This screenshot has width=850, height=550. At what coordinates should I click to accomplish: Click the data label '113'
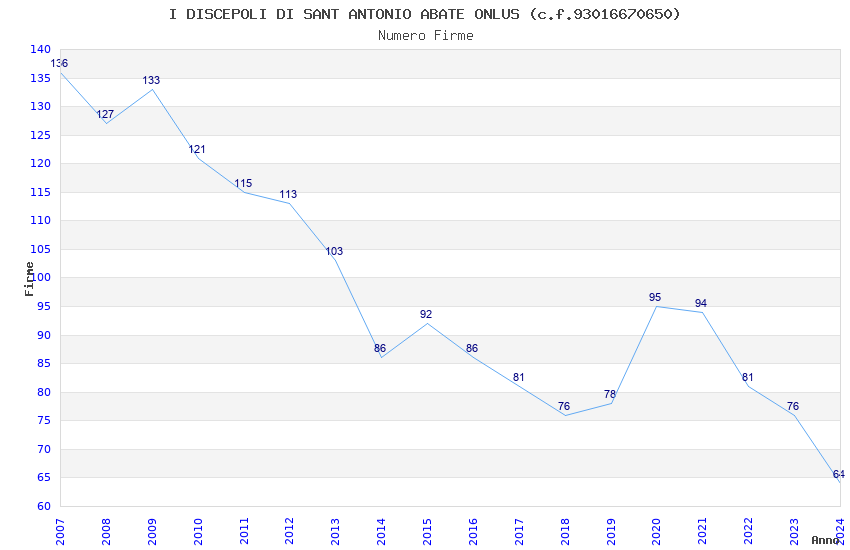coord(288,194)
